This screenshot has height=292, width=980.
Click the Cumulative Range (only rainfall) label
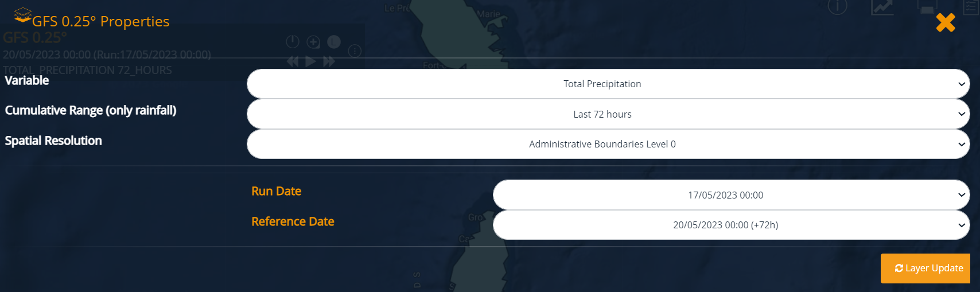pyautogui.click(x=91, y=110)
